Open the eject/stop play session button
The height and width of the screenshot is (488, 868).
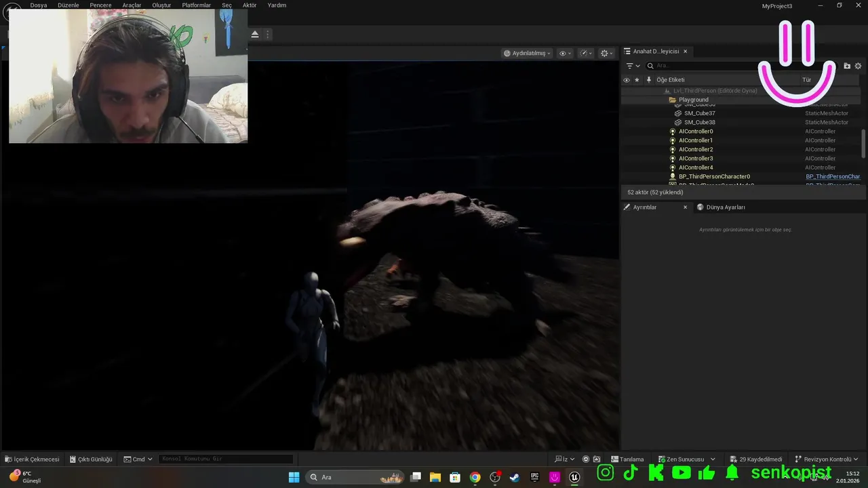(255, 34)
